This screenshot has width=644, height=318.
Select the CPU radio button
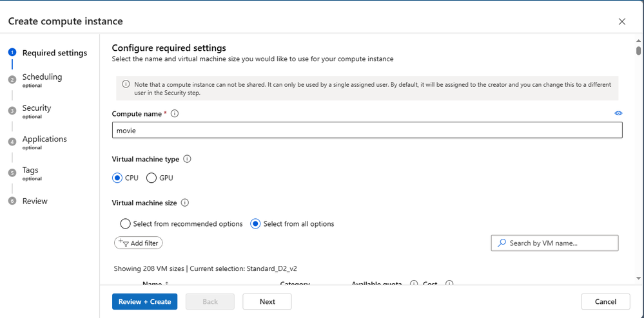click(x=117, y=178)
